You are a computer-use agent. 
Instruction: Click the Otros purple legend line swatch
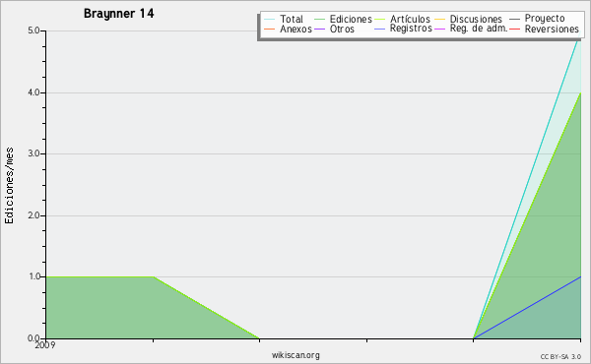tap(319, 29)
